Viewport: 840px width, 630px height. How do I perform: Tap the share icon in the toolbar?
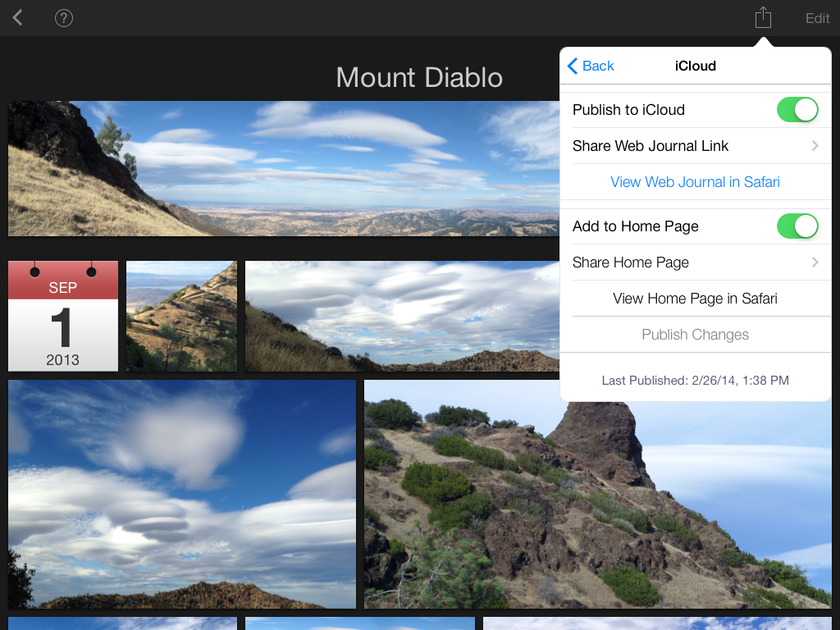[763, 18]
